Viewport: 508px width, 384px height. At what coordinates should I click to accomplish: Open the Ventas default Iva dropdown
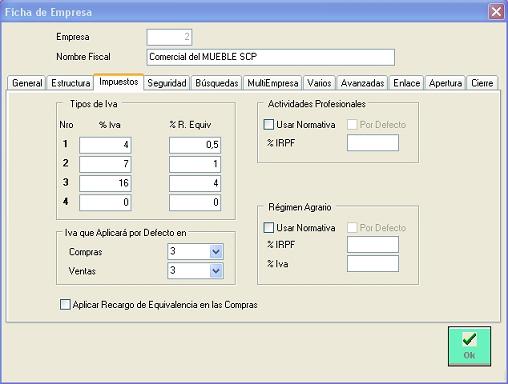pyautogui.click(x=216, y=271)
